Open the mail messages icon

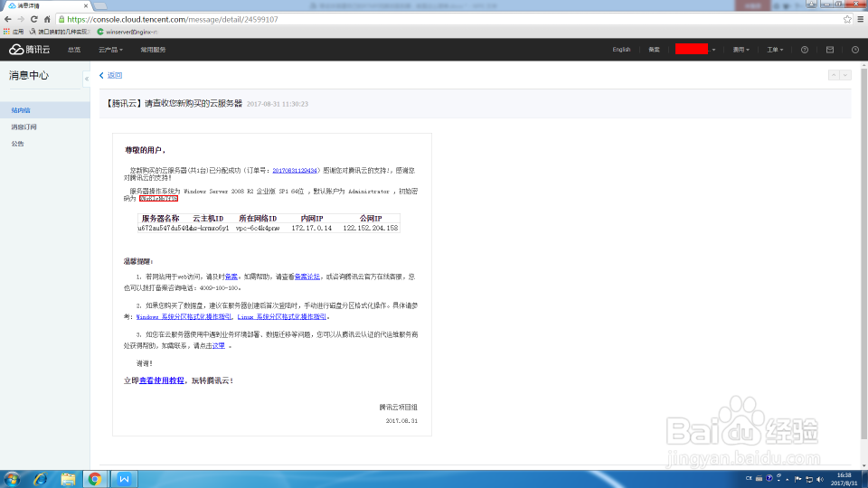click(x=830, y=50)
